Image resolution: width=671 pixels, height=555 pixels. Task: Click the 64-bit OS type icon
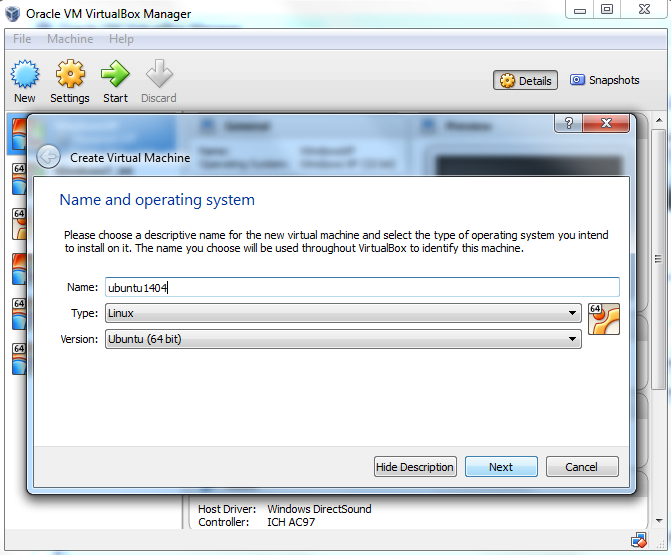(x=604, y=317)
